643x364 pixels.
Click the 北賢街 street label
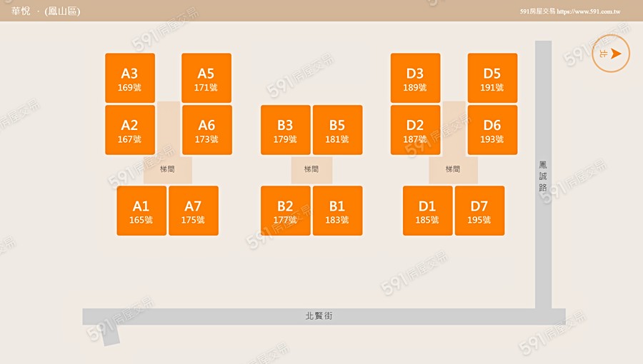click(x=319, y=315)
